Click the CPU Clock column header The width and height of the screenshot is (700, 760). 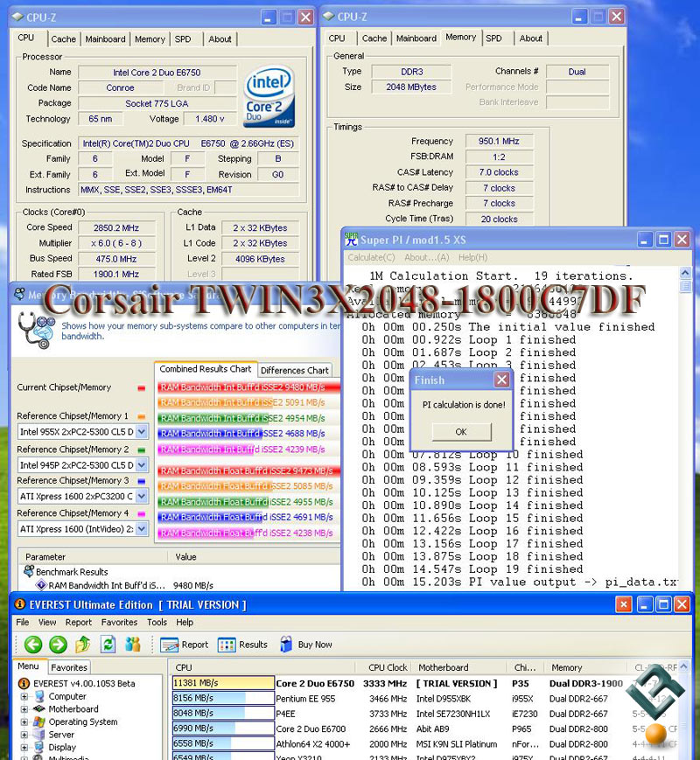coord(388,667)
